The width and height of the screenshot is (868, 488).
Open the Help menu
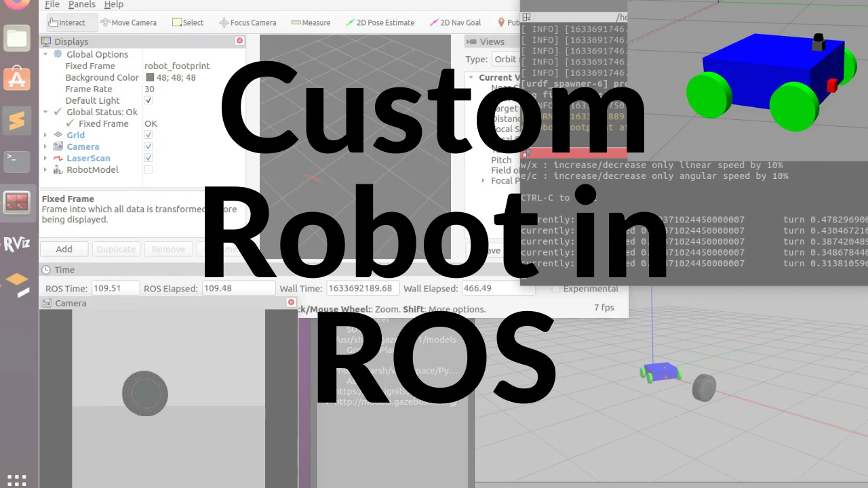point(114,5)
